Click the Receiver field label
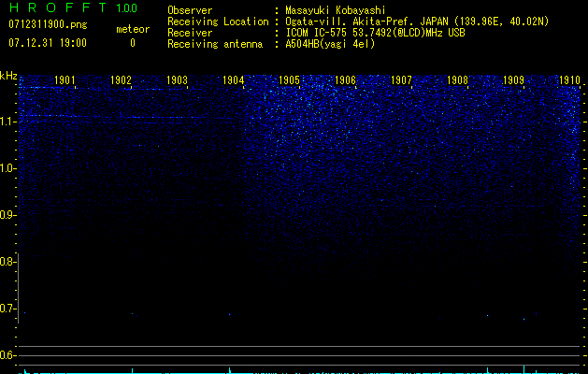The width and height of the screenshot is (588, 374). coord(190,33)
